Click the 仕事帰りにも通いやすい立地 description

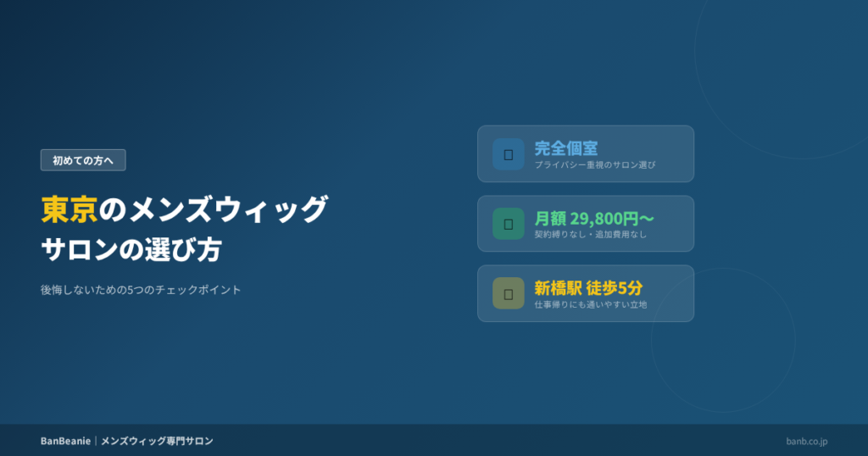click(x=590, y=304)
